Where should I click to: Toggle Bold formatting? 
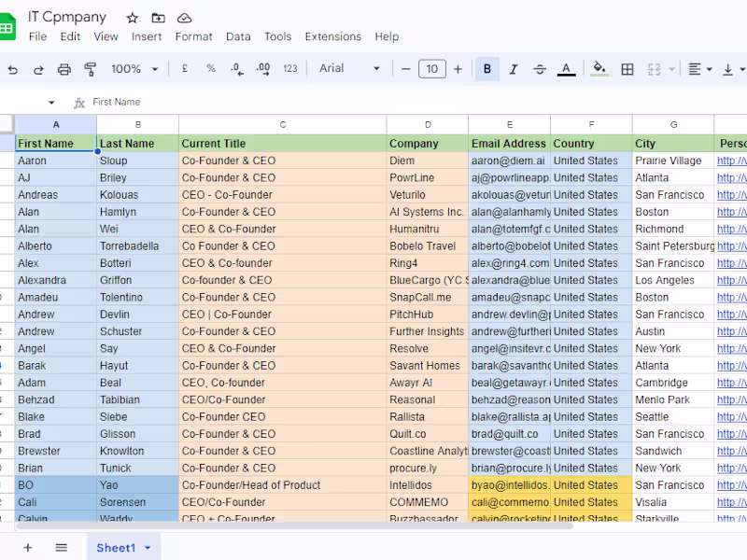click(x=487, y=69)
